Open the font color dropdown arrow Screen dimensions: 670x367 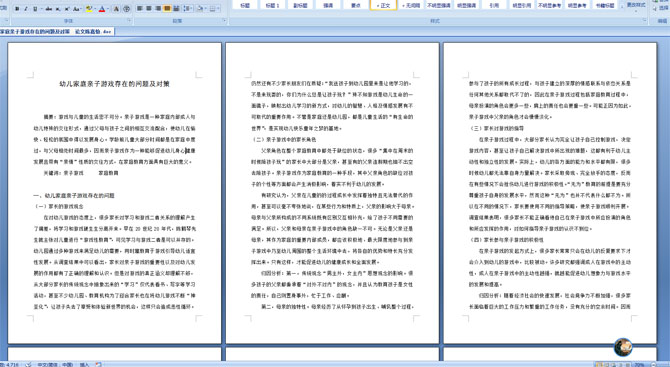tap(108, 9)
